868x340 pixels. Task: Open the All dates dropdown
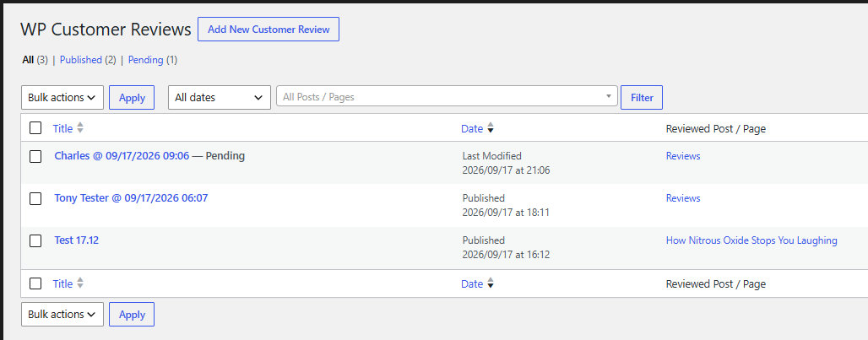point(220,97)
